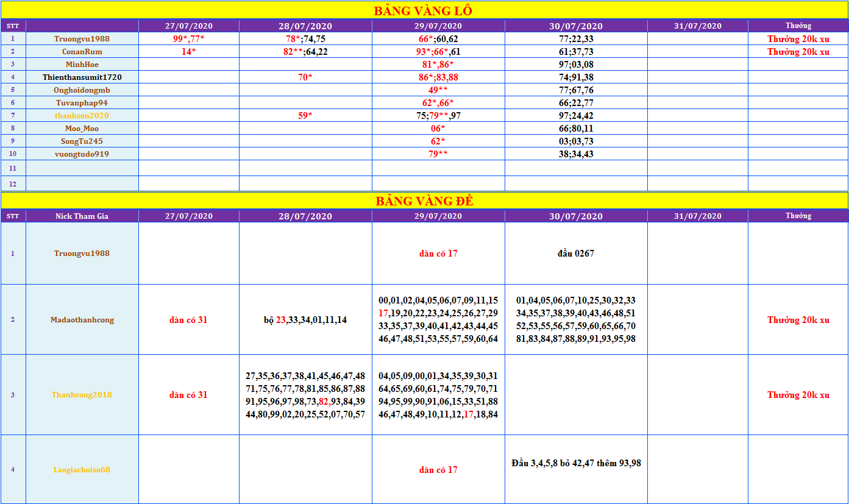The image size is (849, 504).
Task: Click the cell containing 78*;74,75
Action: pyautogui.click(x=305, y=38)
